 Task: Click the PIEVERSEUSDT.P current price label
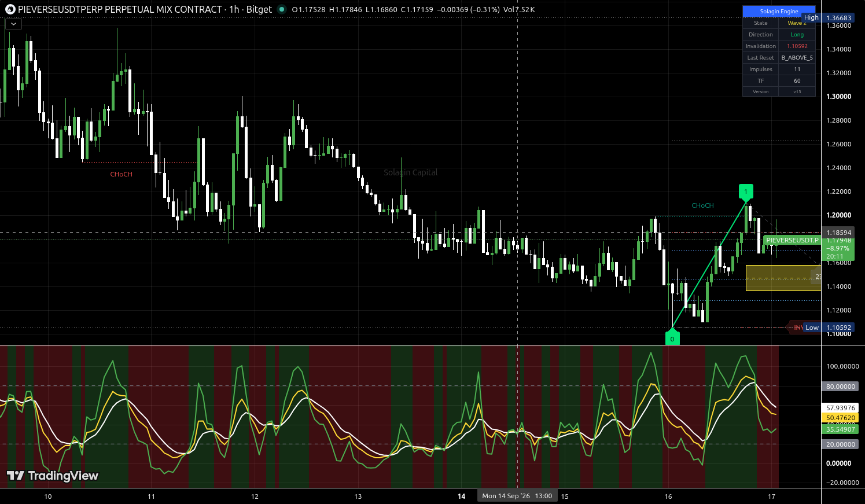792,240
